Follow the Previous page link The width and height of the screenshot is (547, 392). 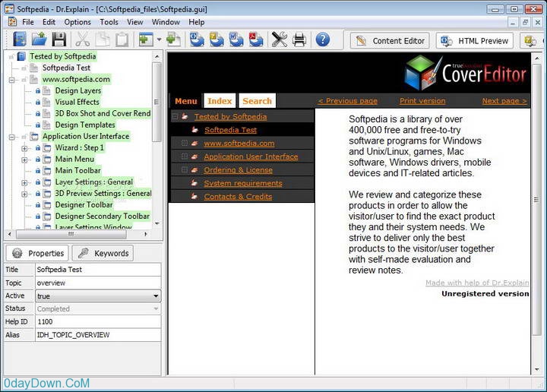point(348,101)
